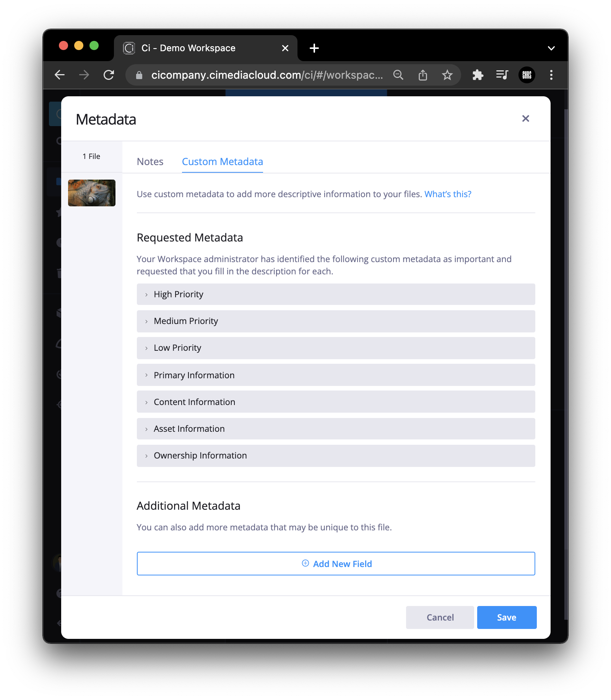Bookmark this page with the star icon
This screenshot has width=611, height=700.
pyautogui.click(x=447, y=75)
